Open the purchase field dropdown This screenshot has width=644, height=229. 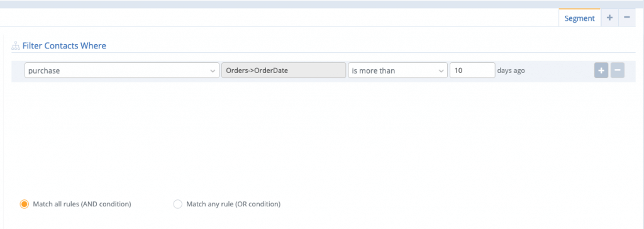[122, 70]
